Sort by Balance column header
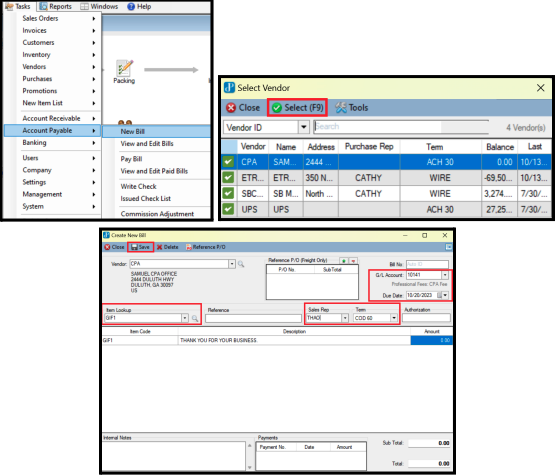 (499, 147)
